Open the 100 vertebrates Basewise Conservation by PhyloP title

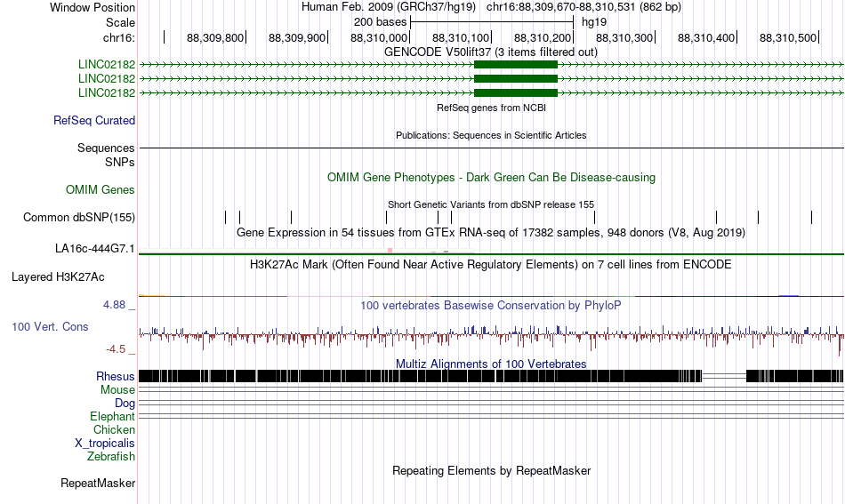click(491, 306)
